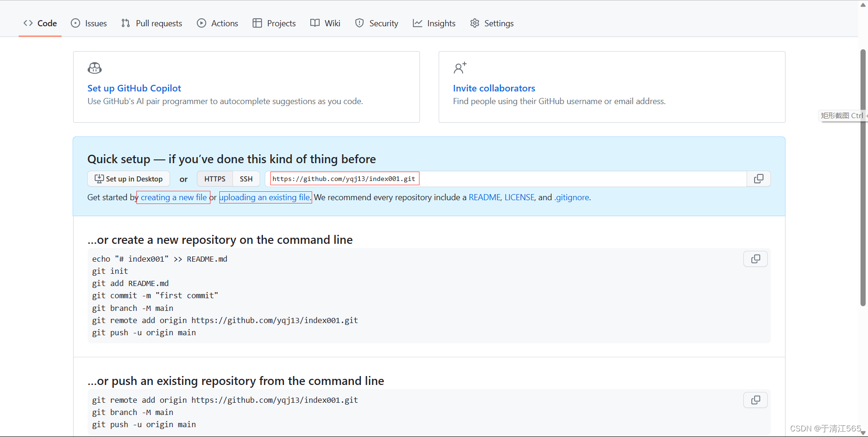Open the Pull requests tab
The width and height of the screenshot is (868, 437).
(x=152, y=23)
